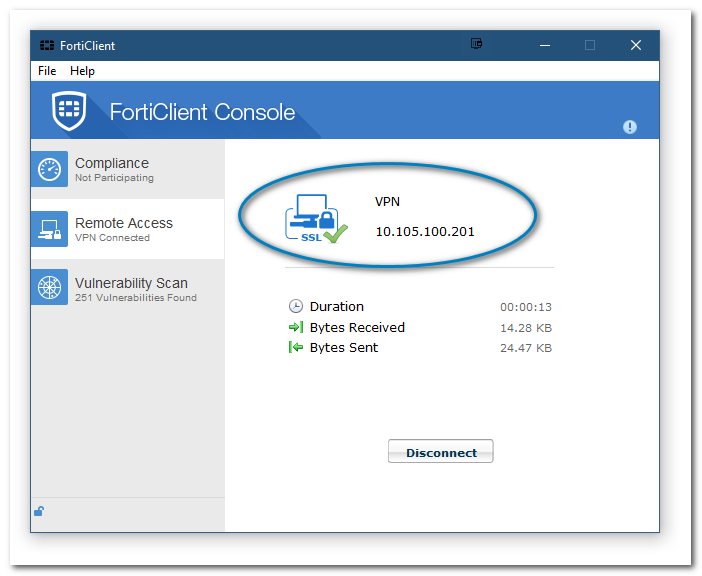The width and height of the screenshot is (702, 576).
Task: Click the SSL VPN connected icon
Action: (316, 218)
